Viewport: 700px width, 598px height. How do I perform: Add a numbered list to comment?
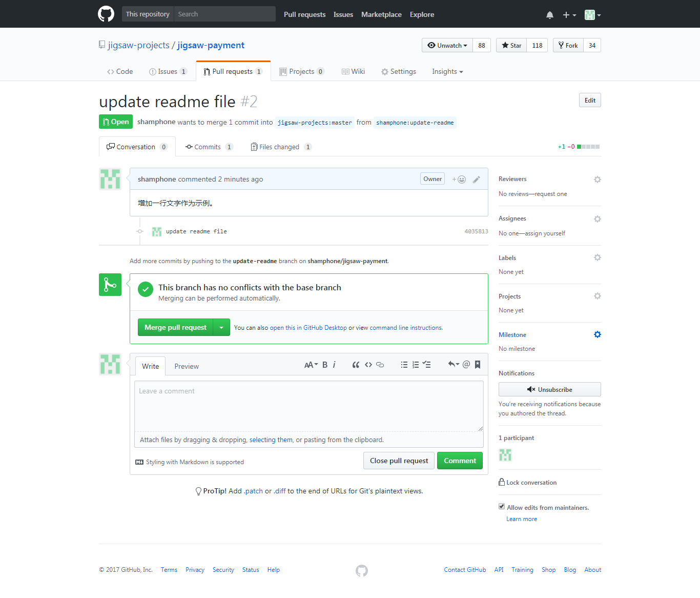click(416, 365)
